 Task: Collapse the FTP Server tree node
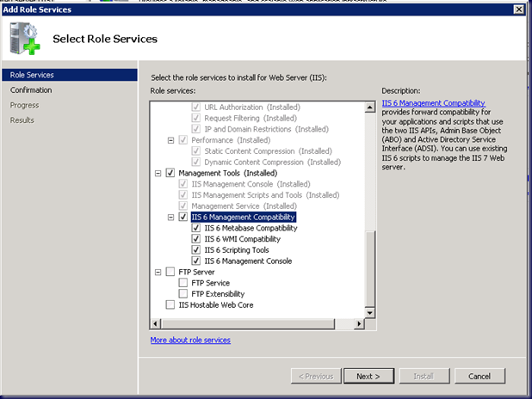pyautogui.click(x=158, y=273)
